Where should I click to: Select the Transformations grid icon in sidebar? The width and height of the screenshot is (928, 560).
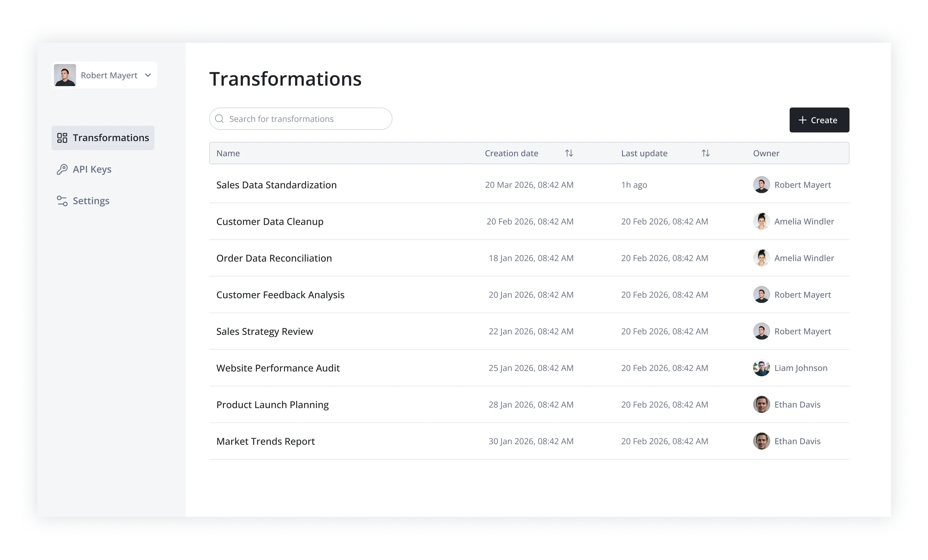pyautogui.click(x=62, y=138)
